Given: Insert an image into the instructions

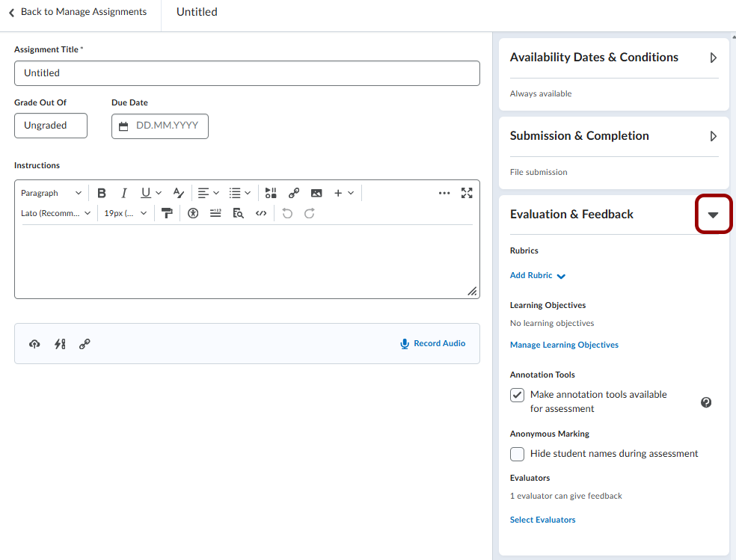Looking at the screenshot, I should [316, 193].
